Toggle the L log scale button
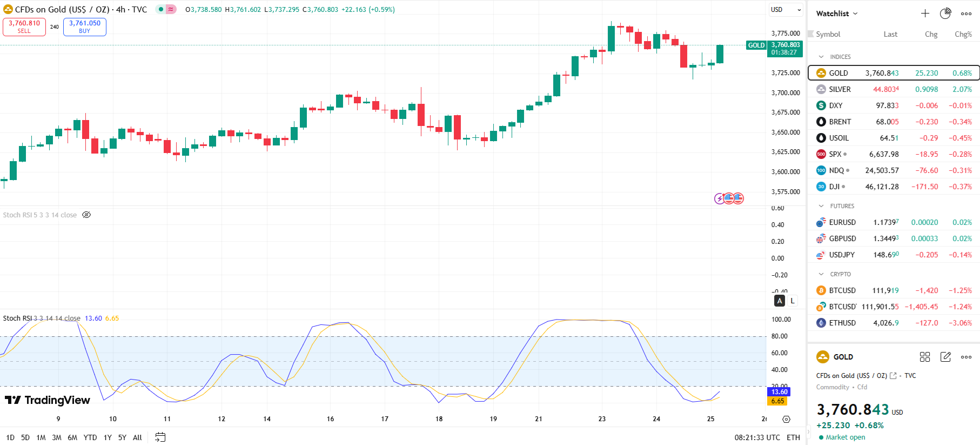Screen dimensions: 980x445 click(793, 301)
